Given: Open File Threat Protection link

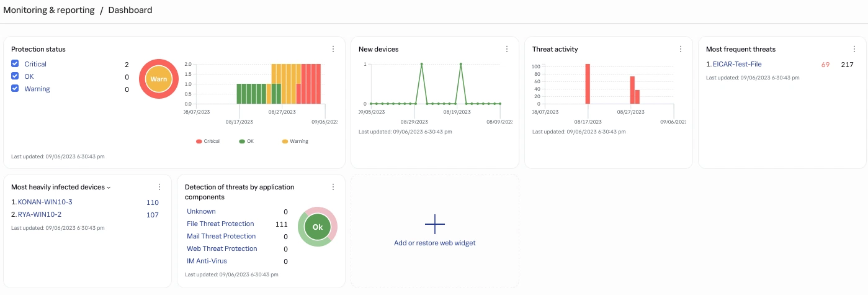Looking at the screenshot, I should click(220, 224).
